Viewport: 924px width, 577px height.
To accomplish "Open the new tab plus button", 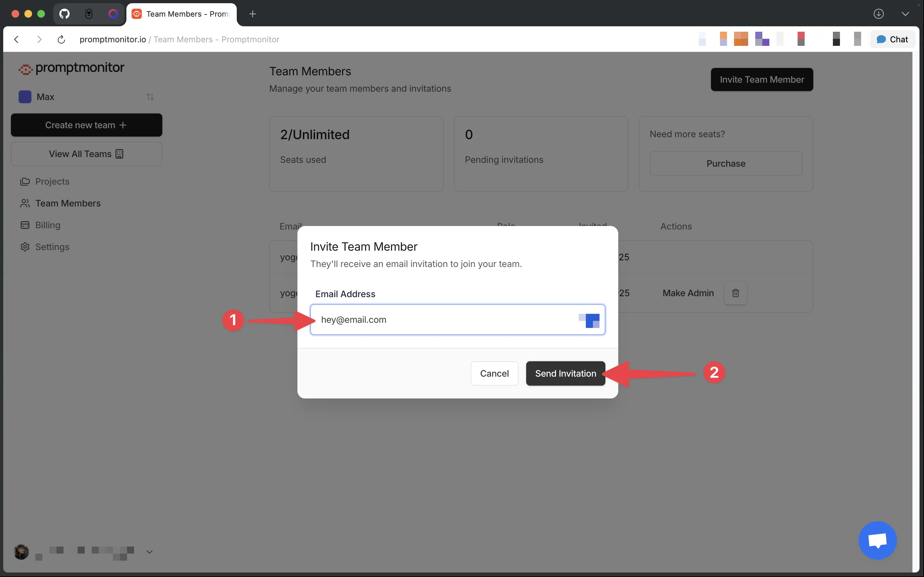I will (x=252, y=14).
